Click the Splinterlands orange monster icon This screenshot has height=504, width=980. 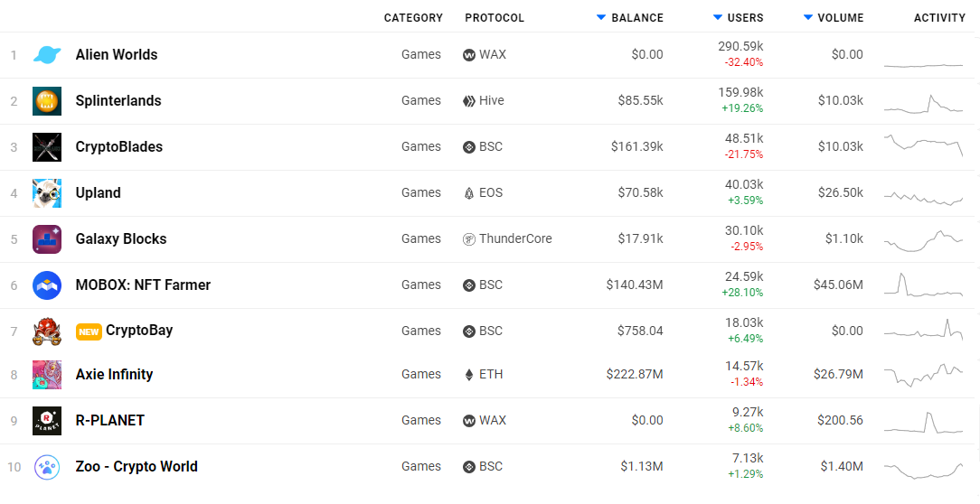coord(47,101)
